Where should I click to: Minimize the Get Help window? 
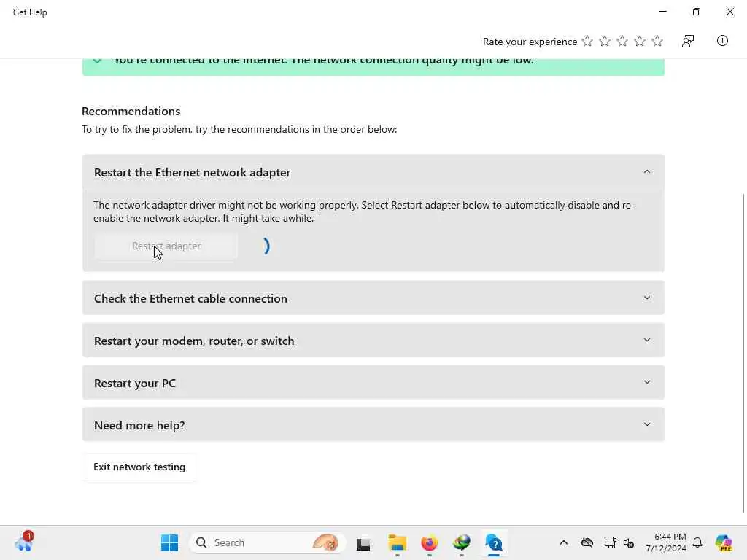[x=662, y=12]
